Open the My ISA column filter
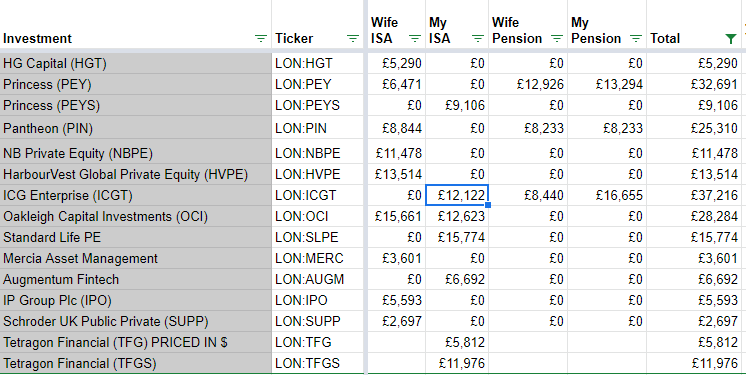The width and height of the screenshot is (746, 375). coord(478,39)
